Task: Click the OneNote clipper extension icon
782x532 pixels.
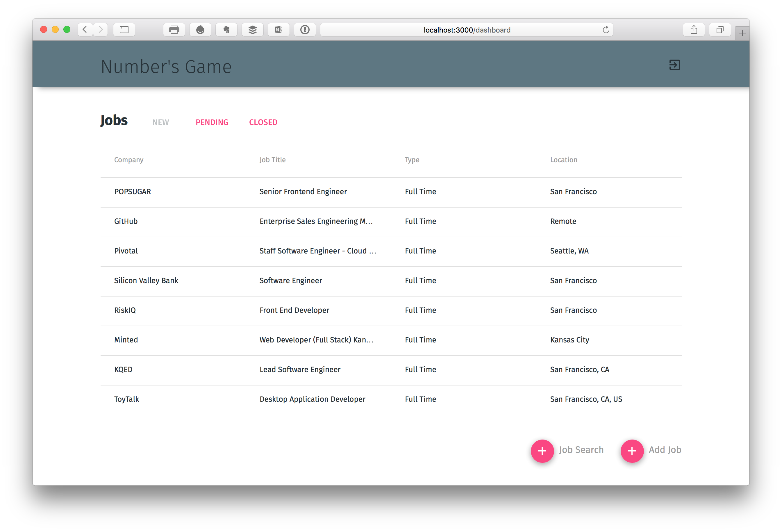Action: [278, 30]
